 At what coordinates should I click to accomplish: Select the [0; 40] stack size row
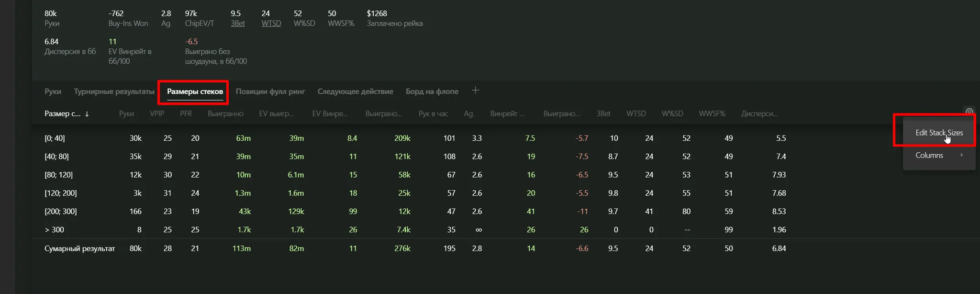(55, 138)
